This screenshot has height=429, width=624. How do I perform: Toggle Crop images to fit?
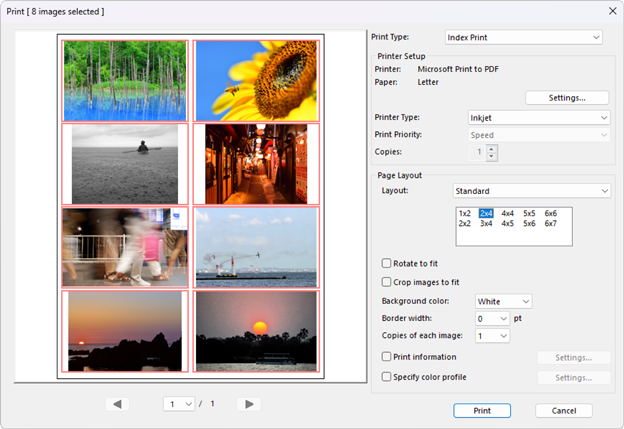[x=387, y=282]
